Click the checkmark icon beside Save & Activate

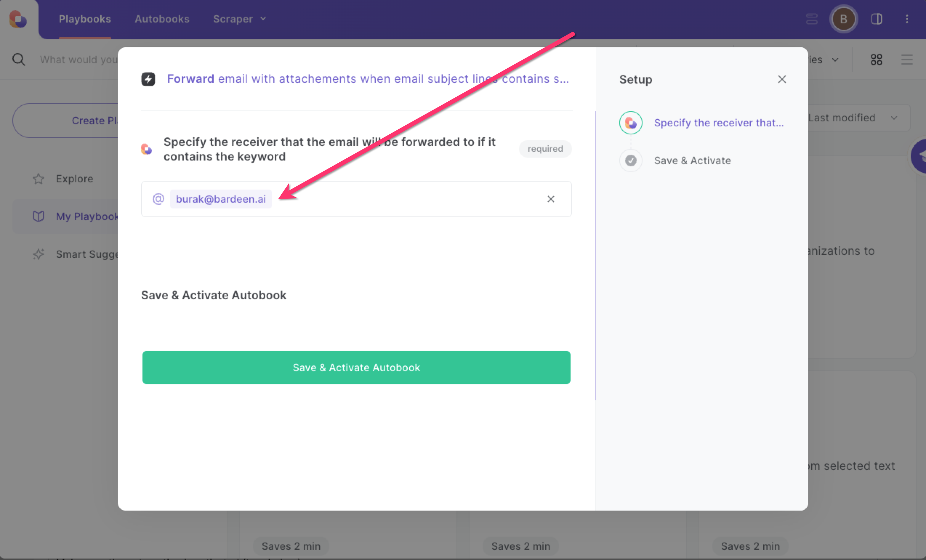631,161
